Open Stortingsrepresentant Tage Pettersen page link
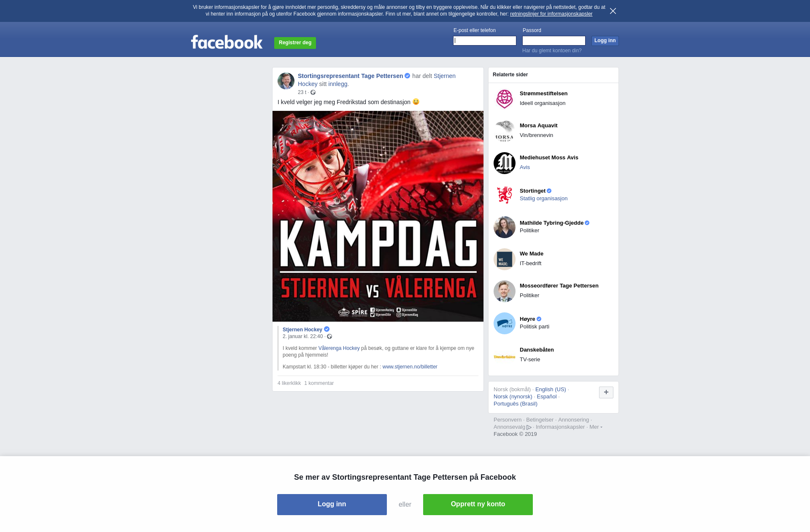 click(350, 76)
